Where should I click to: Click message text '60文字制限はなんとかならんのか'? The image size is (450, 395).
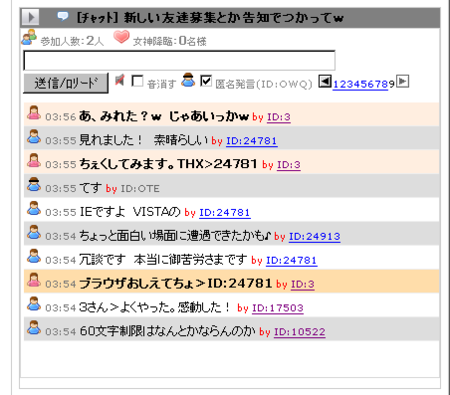(x=168, y=331)
